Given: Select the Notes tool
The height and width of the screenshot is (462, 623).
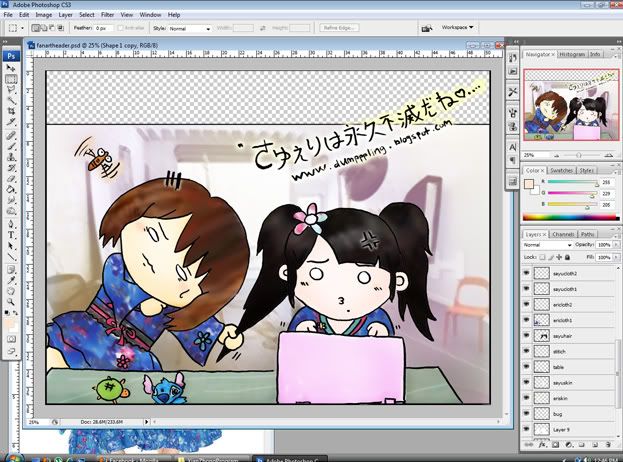Looking at the screenshot, I should 11,270.
